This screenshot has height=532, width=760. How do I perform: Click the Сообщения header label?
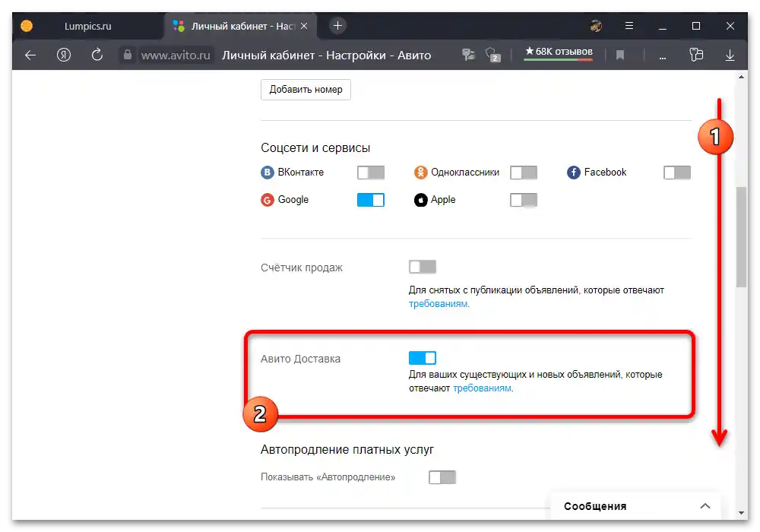pyautogui.click(x=595, y=506)
